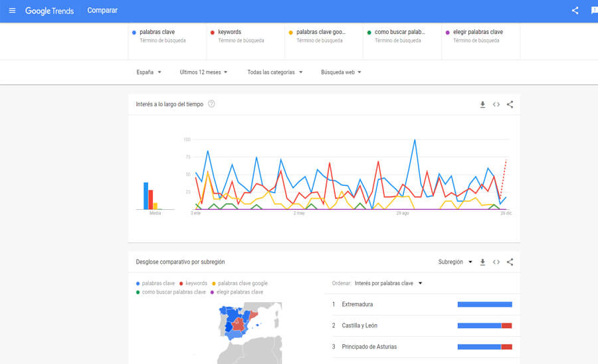Screen dimensions: 598x364
Task: Download the subregion breakdown CSV
Action: point(482,262)
